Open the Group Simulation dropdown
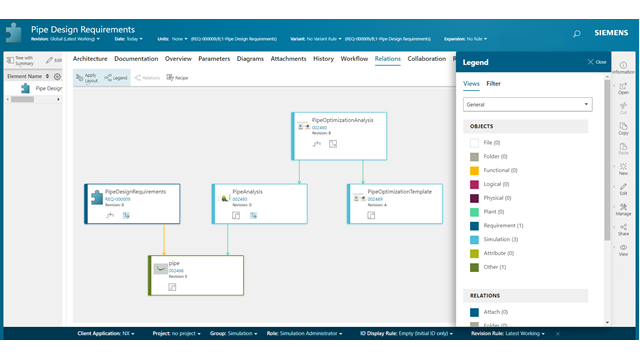The width and height of the screenshot is (640, 360). click(x=234, y=333)
